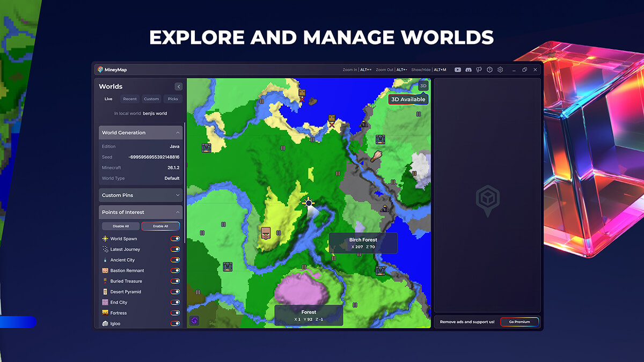Toggle Ancient City switch
This screenshot has width=644, height=362.
(x=175, y=260)
